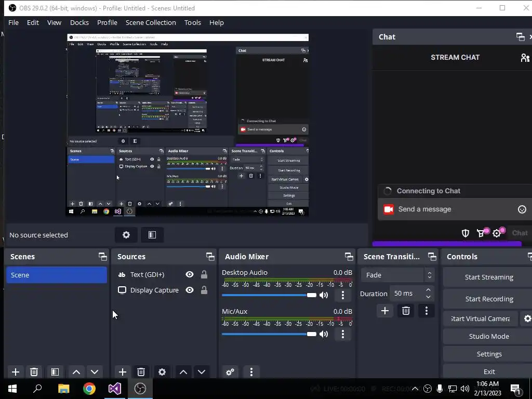Screen dimensions: 532x399
Task: Click Start Recording button
Action: point(488,299)
